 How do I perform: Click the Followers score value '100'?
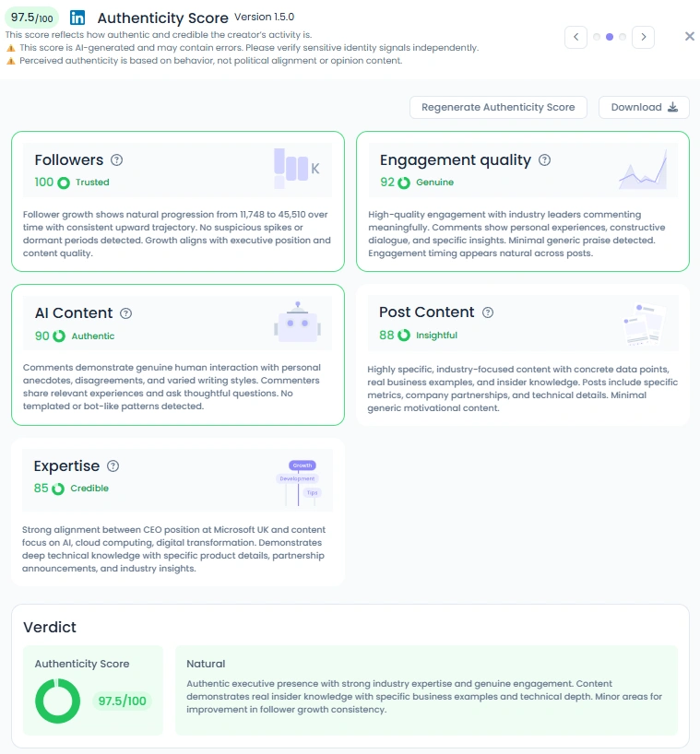(43, 183)
